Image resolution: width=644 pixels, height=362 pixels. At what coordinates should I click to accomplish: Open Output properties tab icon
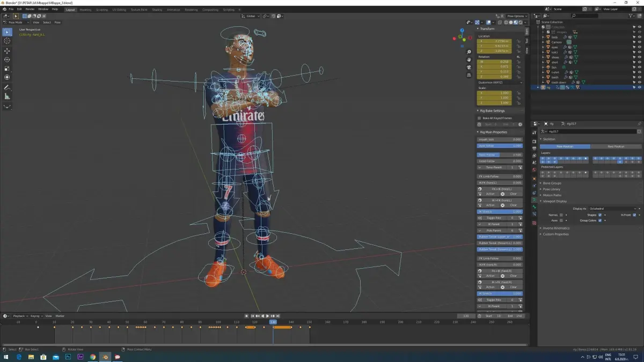(534, 148)
